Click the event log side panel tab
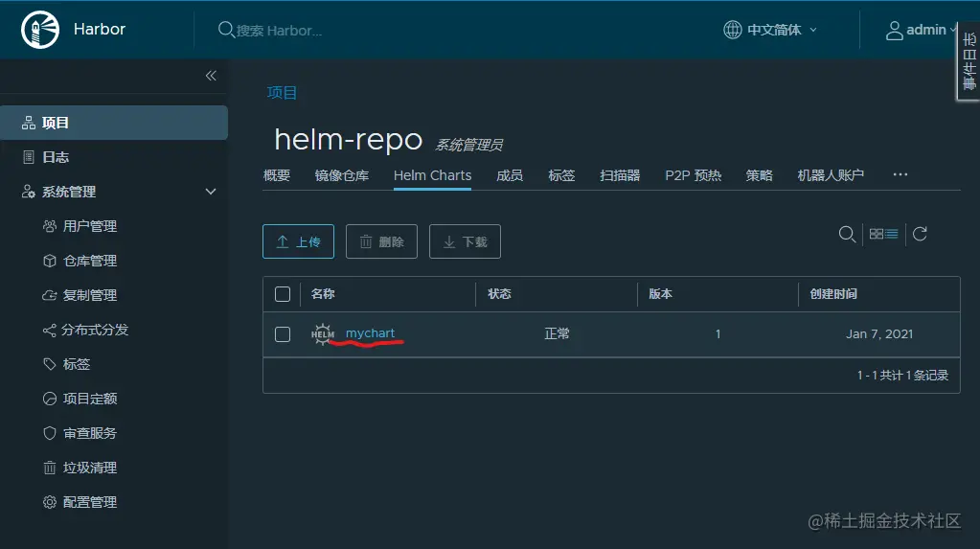 click(969, 61)
